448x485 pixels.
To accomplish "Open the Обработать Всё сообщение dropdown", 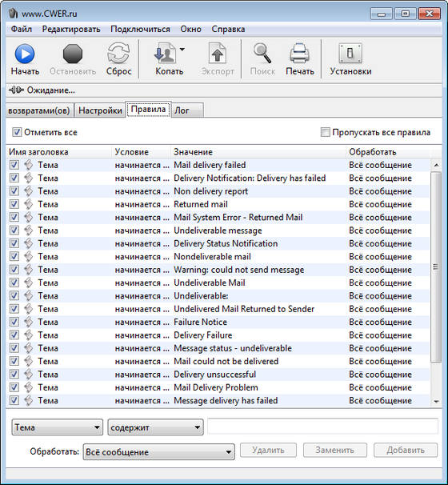I will click(x=159, y=452).
